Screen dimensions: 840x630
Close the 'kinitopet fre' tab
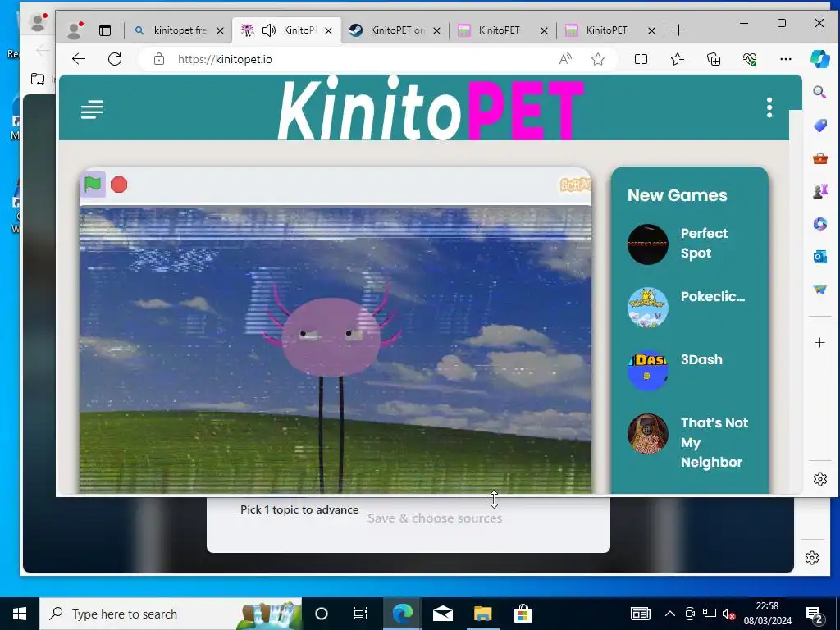220,31
